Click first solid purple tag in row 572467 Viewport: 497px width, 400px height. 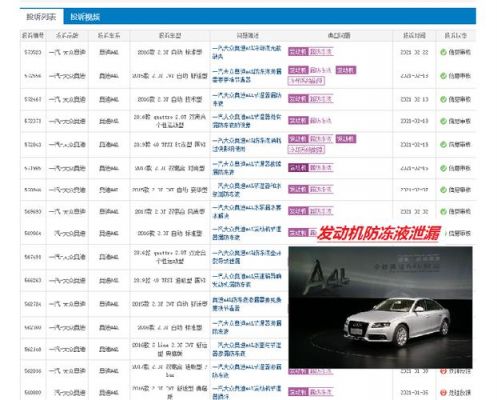tap(298, 99)
